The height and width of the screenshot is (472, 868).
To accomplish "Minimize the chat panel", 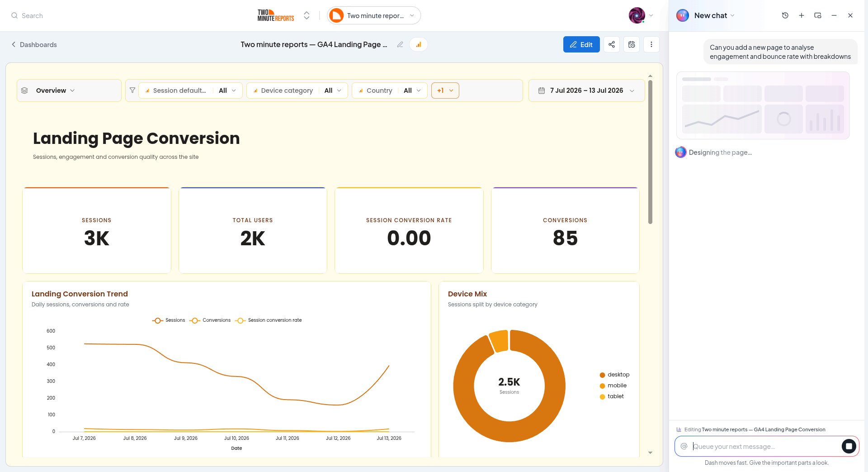I will tap(834, 15).
